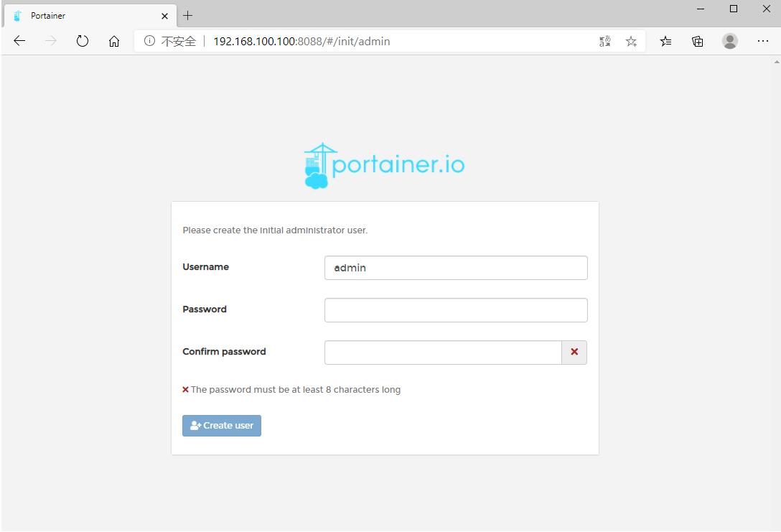Screen dimensions: 781x532
Task: Click the Password label
Action: (x=205, y=309)
